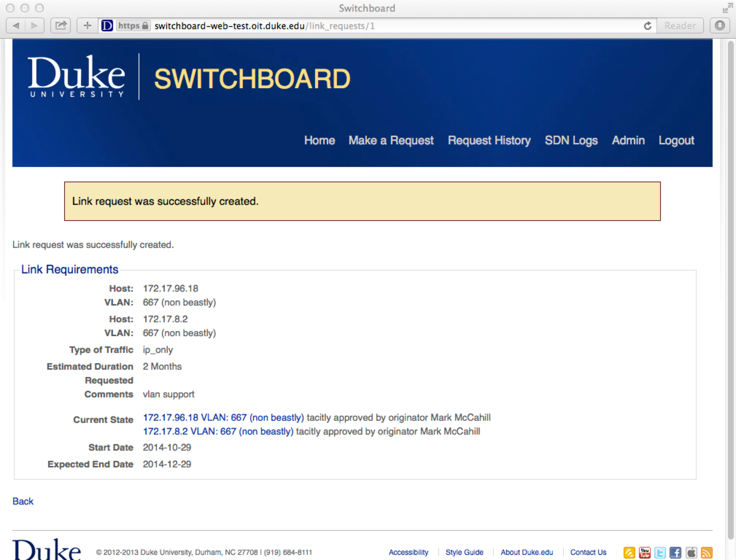Screen dimensions: 736x560
Task: Click the 2 Months duration value
Action: point(162,366)
